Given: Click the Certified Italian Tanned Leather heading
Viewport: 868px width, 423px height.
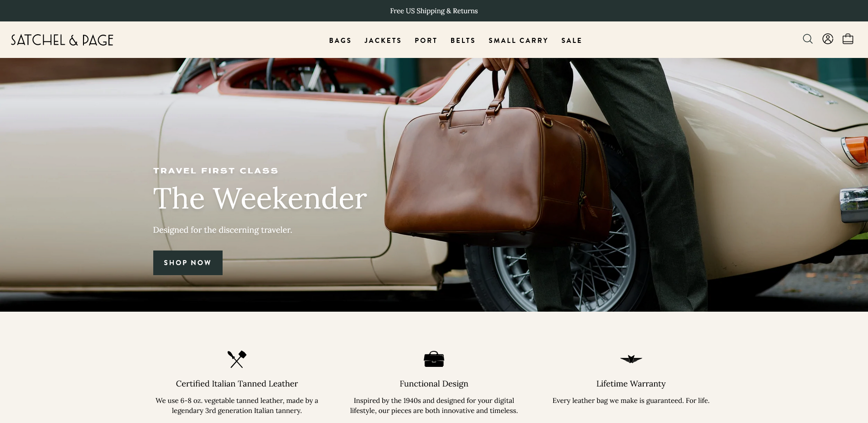Looking at the screenshot, I should coord(237,384).
